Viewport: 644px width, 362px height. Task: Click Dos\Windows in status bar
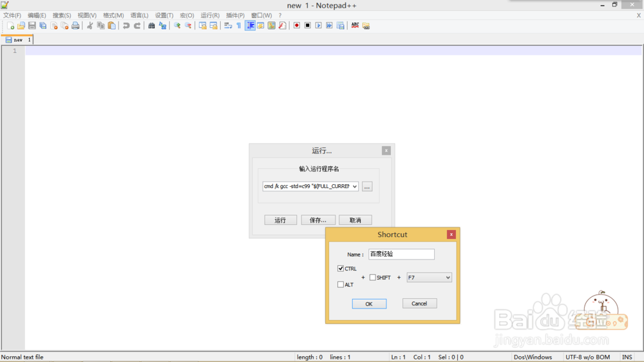pyautogui.click(x=533, y=357)
